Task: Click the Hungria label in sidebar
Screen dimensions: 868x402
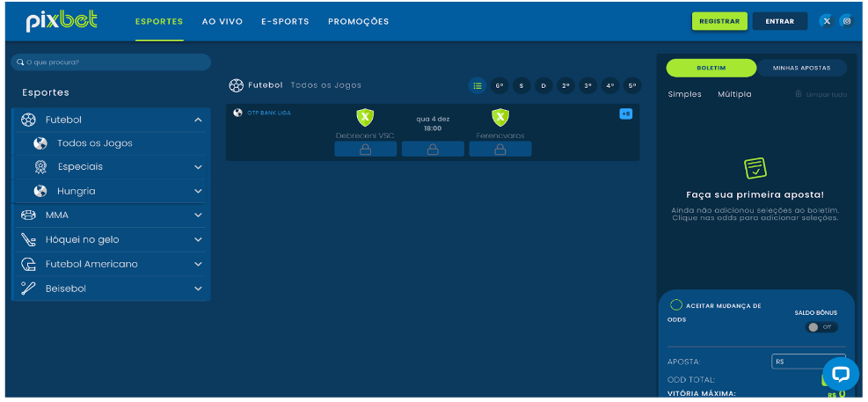Action: click(x=77, y=191)
